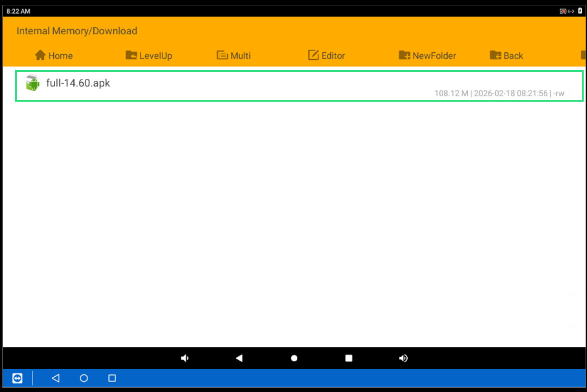Screen dimensions: 587x392
Task: Go up with the LevelUp folder icon
Action: coord(131,55)
